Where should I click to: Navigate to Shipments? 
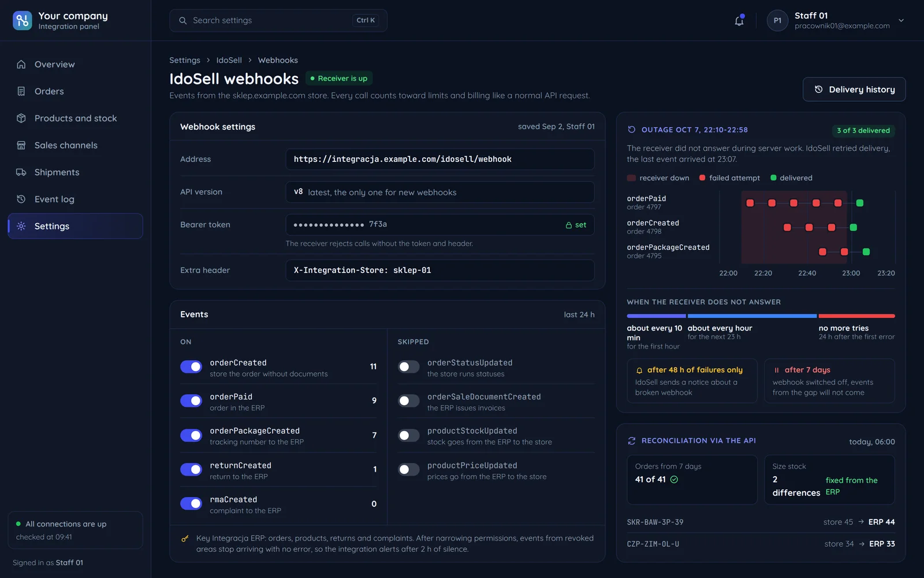[75, 172]
